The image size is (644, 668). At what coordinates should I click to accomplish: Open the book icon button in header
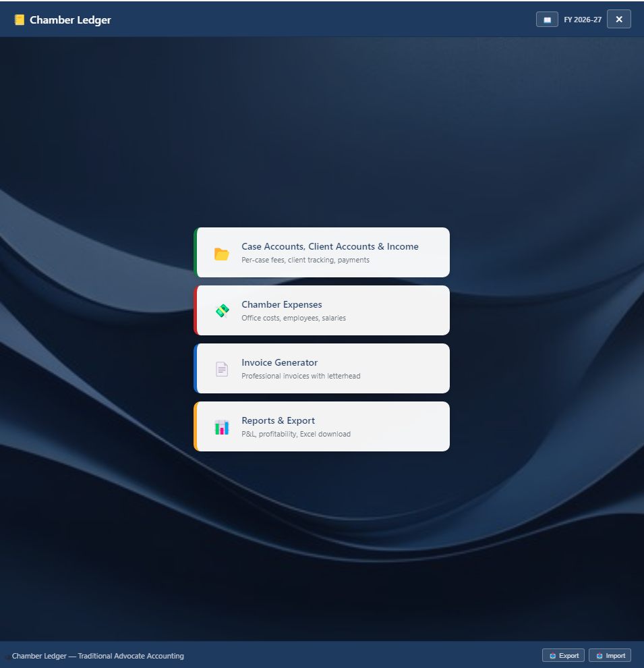pos(547,20)
